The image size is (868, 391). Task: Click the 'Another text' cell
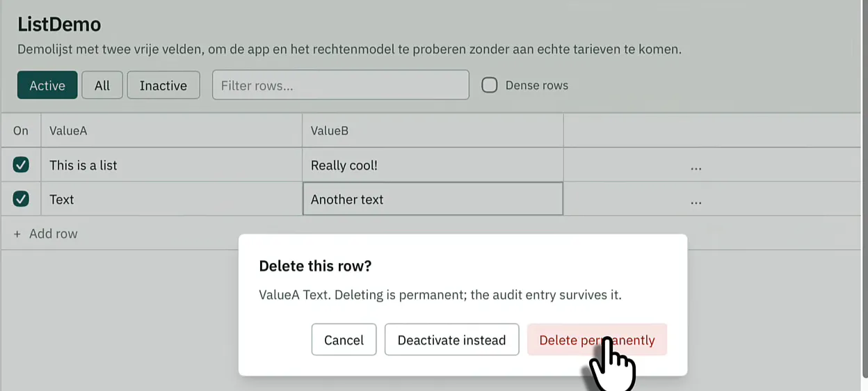point(433,199)
